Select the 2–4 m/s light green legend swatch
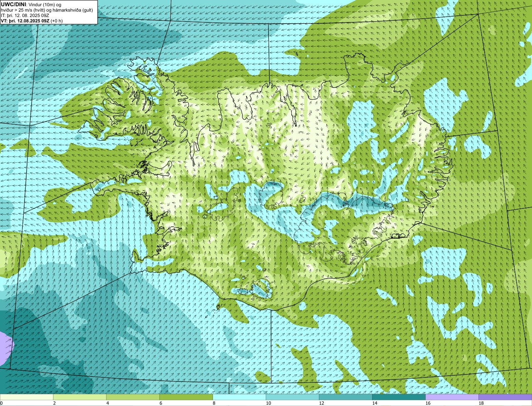Screen dimensions: 532x406 click(80, 397)
